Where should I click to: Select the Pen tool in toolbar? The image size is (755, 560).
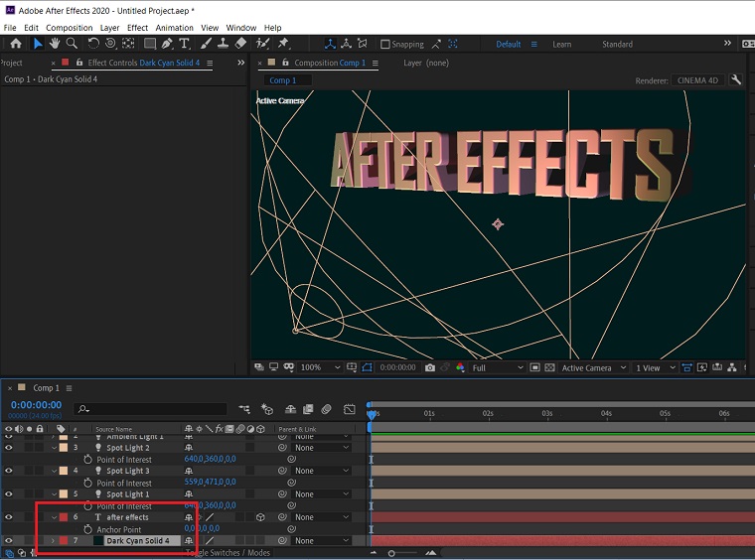(167, 44)
